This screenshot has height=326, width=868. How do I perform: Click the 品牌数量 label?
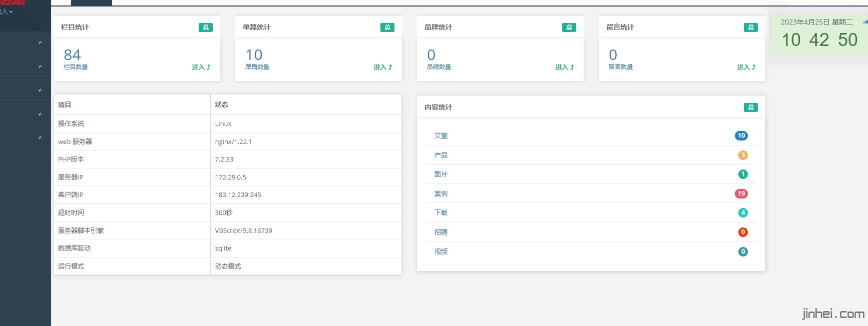pyautogui.click(x=439, y=67)
